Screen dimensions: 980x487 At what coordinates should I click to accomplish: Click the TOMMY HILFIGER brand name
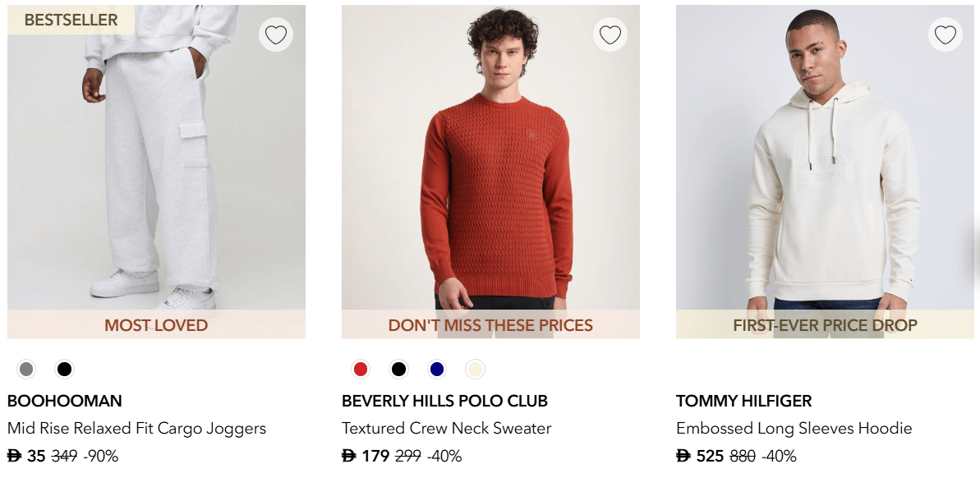point(743,402)
